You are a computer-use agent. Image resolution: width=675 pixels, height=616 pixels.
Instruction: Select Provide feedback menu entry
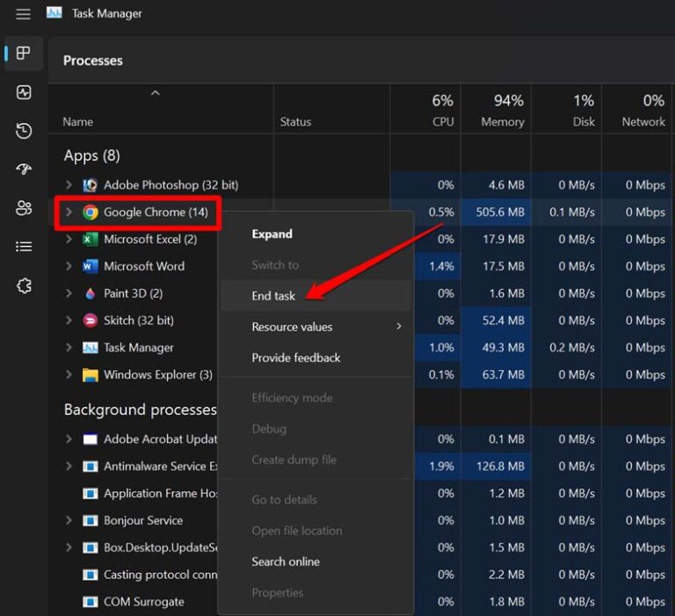[295, 358]
